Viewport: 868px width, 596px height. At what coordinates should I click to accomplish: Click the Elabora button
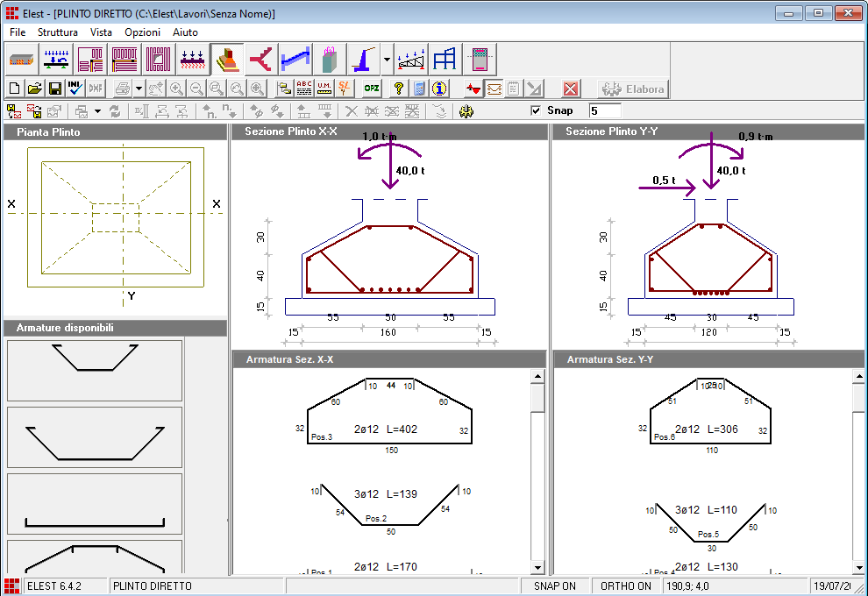click(633, 89)
